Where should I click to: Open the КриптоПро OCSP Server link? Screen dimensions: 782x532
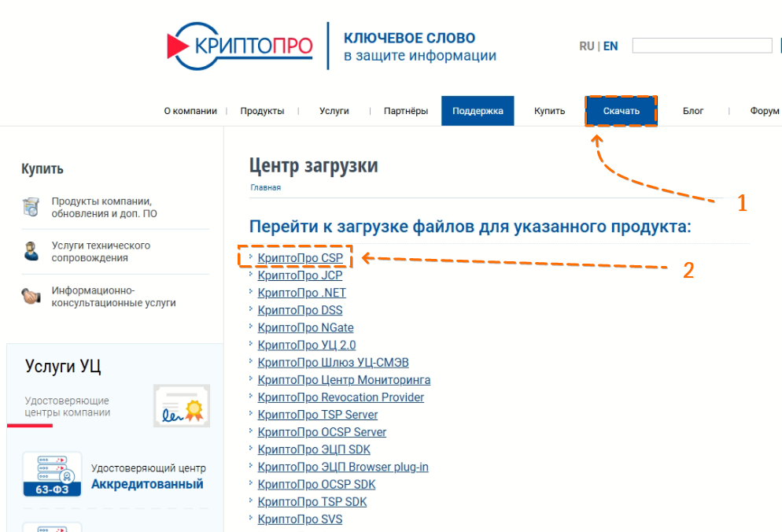(322, 432)
